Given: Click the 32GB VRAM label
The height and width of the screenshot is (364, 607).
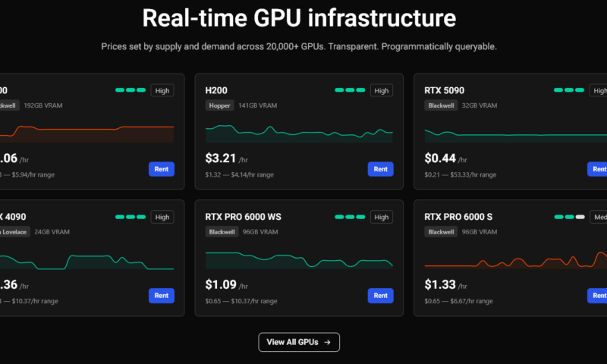Looking at the screenshot, I should (x=480, y=105).
